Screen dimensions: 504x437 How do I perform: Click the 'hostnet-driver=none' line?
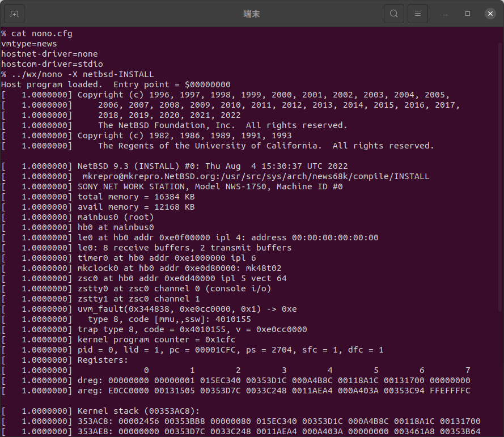(x=49, y=54)
